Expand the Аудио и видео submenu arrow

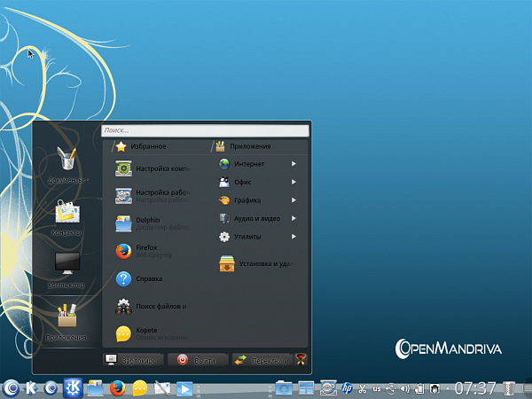pos(293,218)
